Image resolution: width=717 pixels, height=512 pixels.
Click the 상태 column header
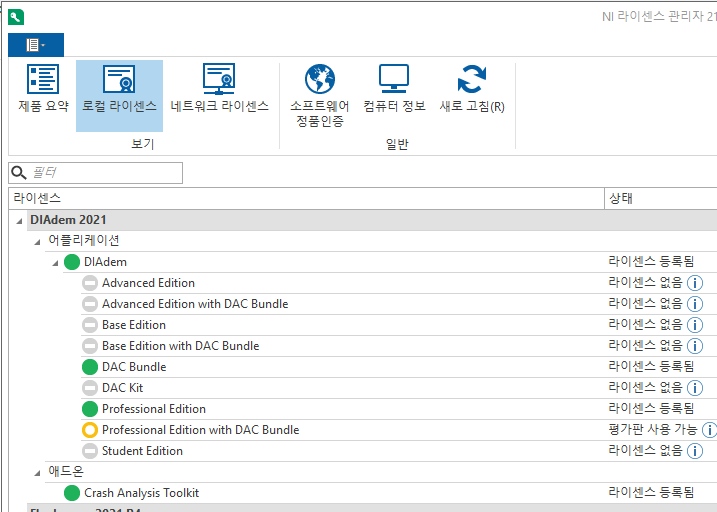pos(661,198)
